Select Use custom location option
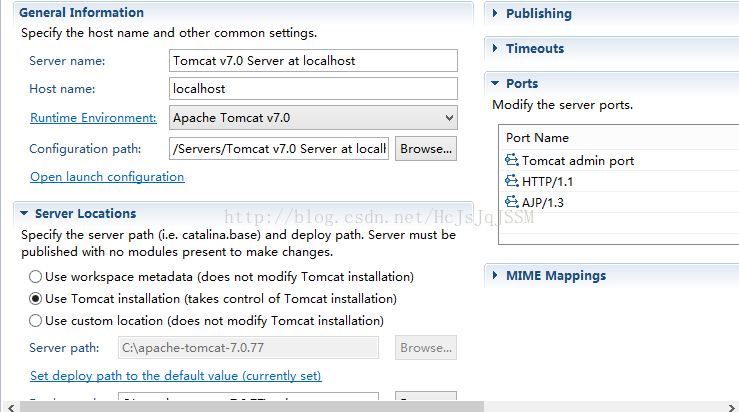This screenshot has width=739, height=412. click(35, 321)
